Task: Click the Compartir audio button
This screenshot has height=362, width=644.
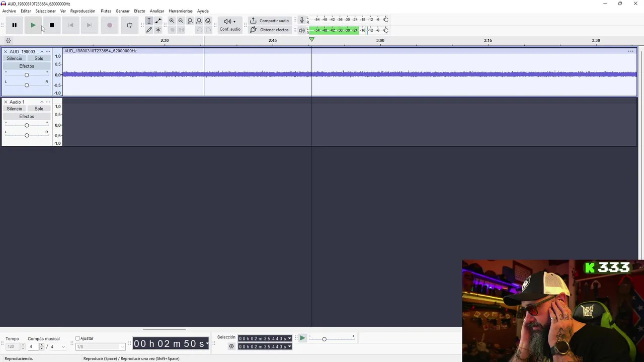Action: tap(269, 21)
